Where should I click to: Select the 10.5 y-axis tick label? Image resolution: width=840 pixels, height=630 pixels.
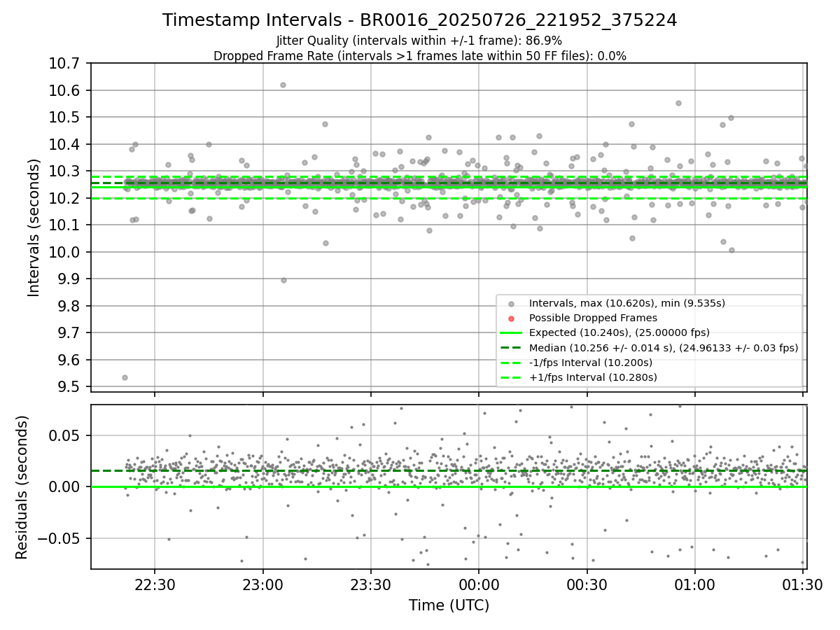66,118
